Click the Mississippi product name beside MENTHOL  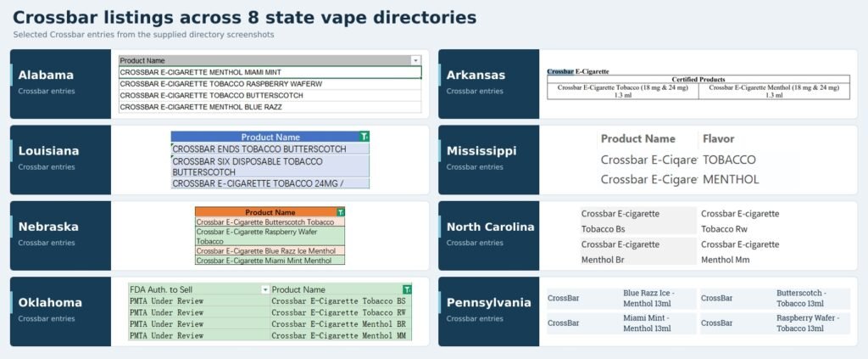pyautogui.click(x=648, y=180)
